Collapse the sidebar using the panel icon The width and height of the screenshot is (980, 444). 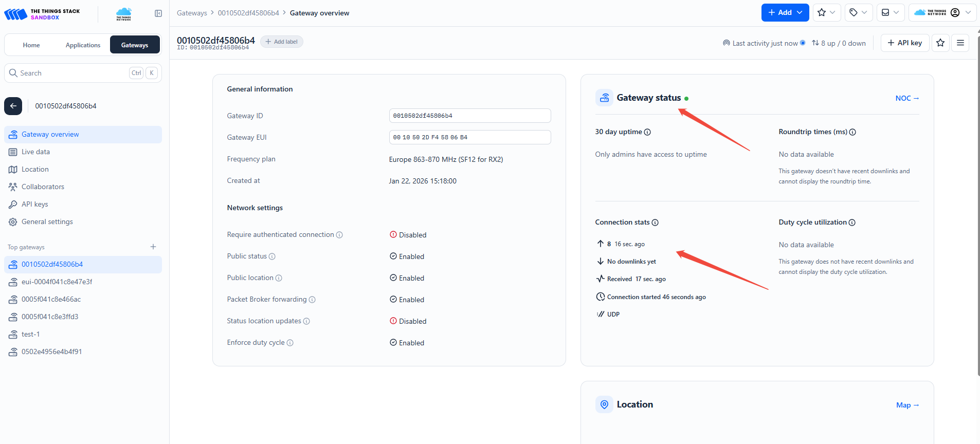[158, 13]
